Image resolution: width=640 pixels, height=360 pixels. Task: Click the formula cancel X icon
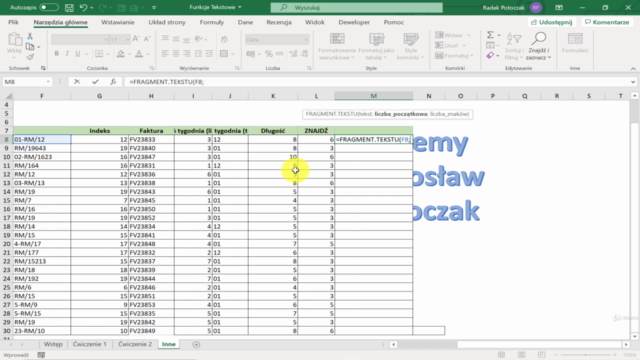(77, 82)
